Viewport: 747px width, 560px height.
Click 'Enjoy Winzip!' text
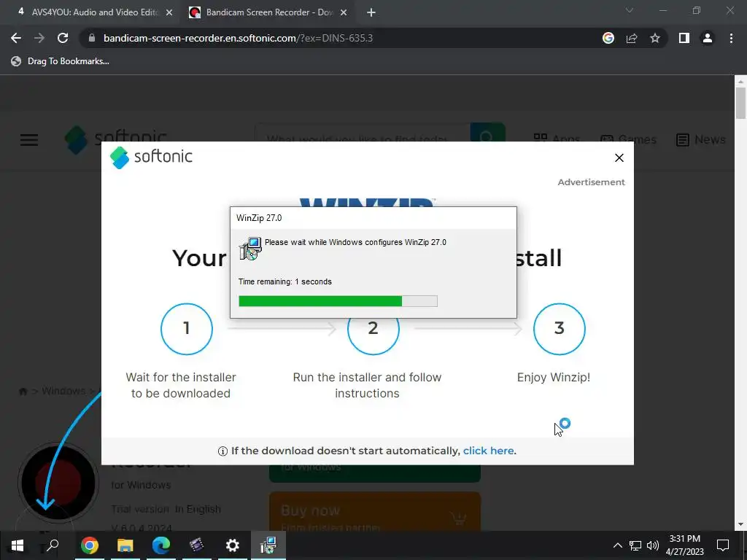click(554, 377)
